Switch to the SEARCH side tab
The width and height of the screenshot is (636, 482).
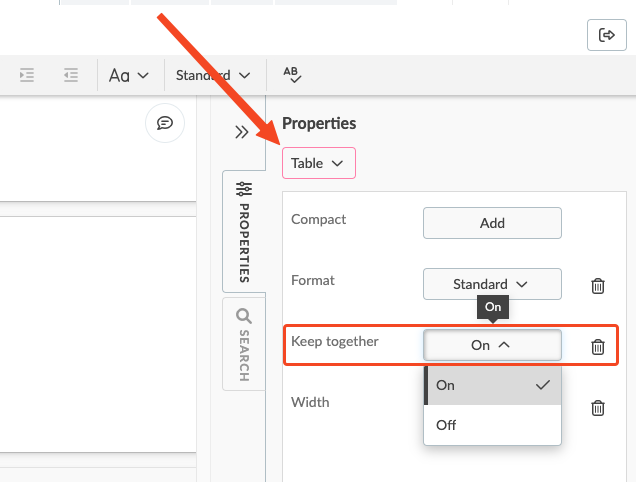point(244,344)
